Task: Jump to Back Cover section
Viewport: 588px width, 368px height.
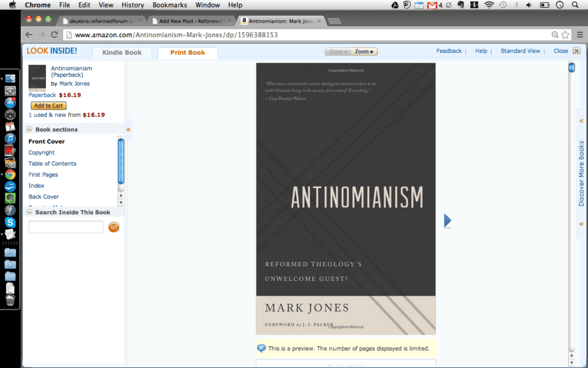Action: click(x=44, y=197)
